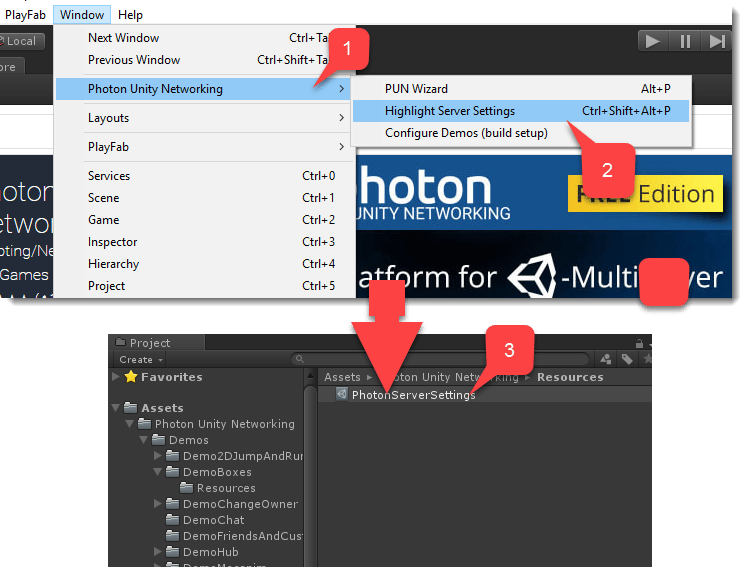Toggle the Project panel lock icon
This screenshot has width=747, height=567.
pyautogui.click(x=639, y=343)
